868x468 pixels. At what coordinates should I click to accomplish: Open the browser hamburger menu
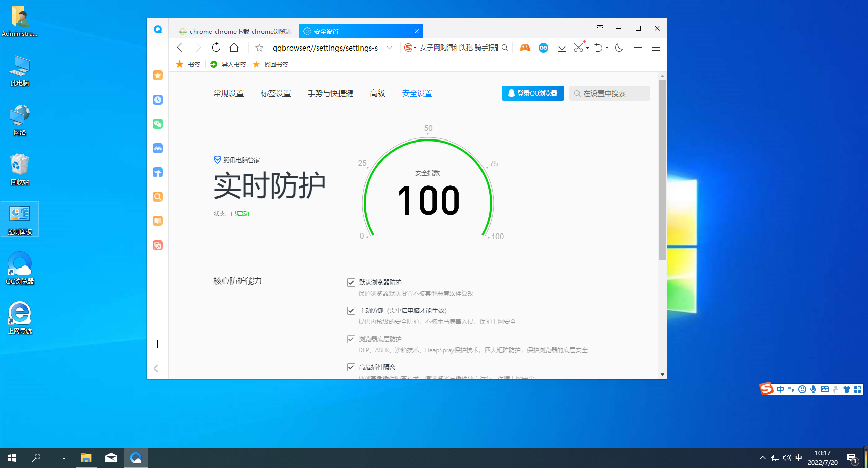pyautogui.click(x=656, y=48)
